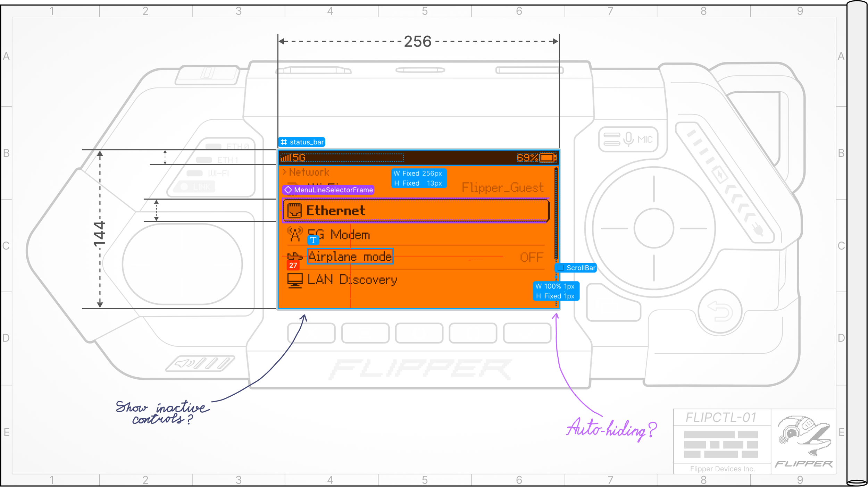868x488 pixels.
Task: Select the LAN Discovery menu item
Action: coord(416,280)
